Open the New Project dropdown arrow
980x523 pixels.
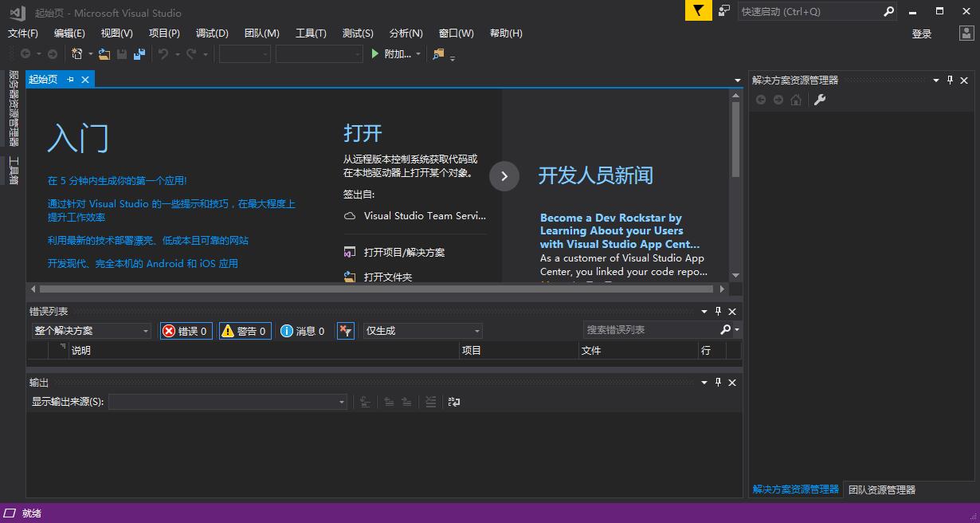pyautogui.click(x=91, y=54)
